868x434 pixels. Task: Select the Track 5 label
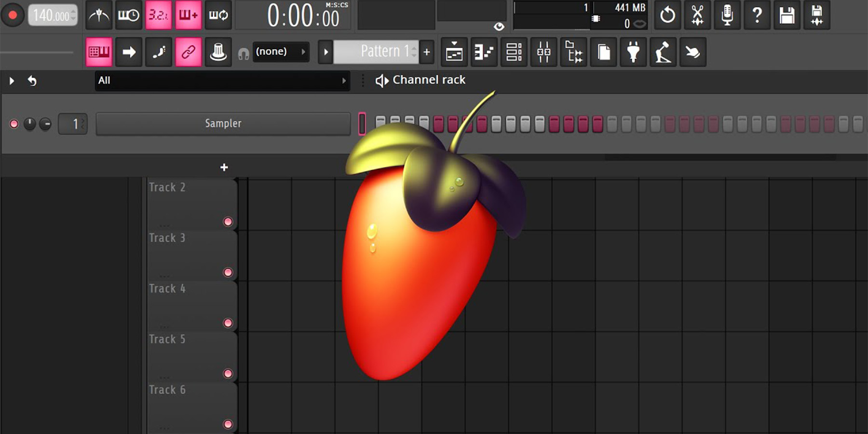pyautogui.click(x=167, y=339)
